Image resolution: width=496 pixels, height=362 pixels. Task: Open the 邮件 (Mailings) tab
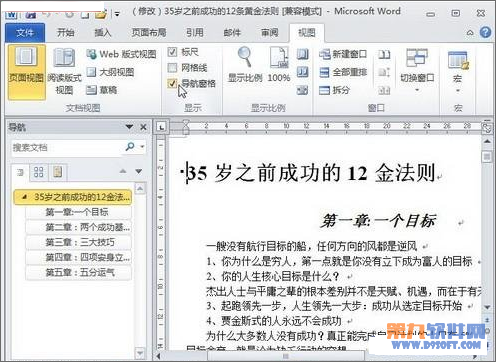pyautogui.click(x=232, y=33)
